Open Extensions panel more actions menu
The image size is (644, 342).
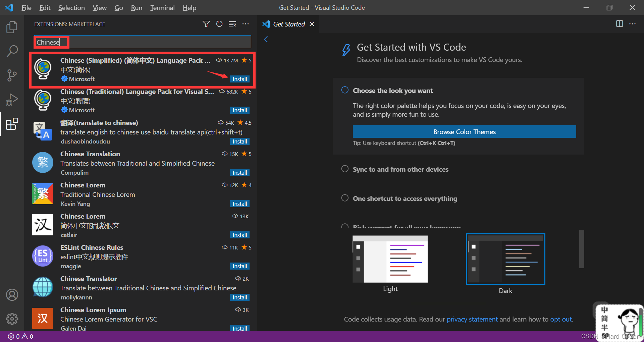[246, 24]
